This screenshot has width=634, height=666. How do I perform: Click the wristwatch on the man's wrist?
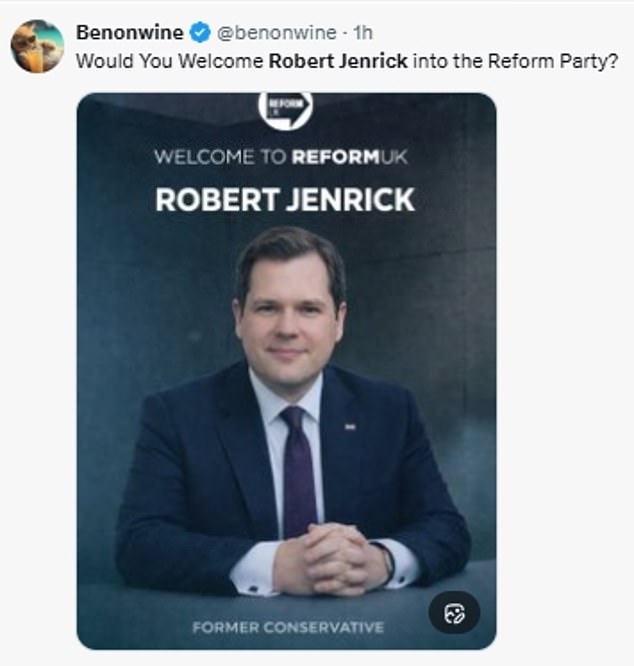386,560
